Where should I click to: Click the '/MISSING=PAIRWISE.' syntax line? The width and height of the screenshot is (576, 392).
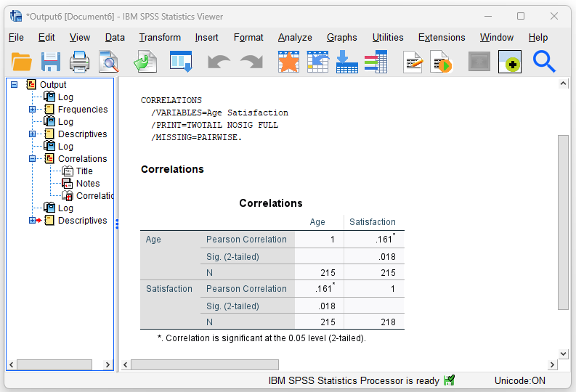click(x=197, y=137)
